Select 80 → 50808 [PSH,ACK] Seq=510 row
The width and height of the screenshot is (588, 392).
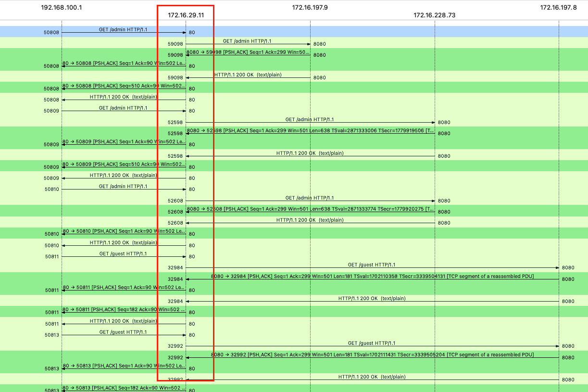pyautogui.click(x=124, y=86)
